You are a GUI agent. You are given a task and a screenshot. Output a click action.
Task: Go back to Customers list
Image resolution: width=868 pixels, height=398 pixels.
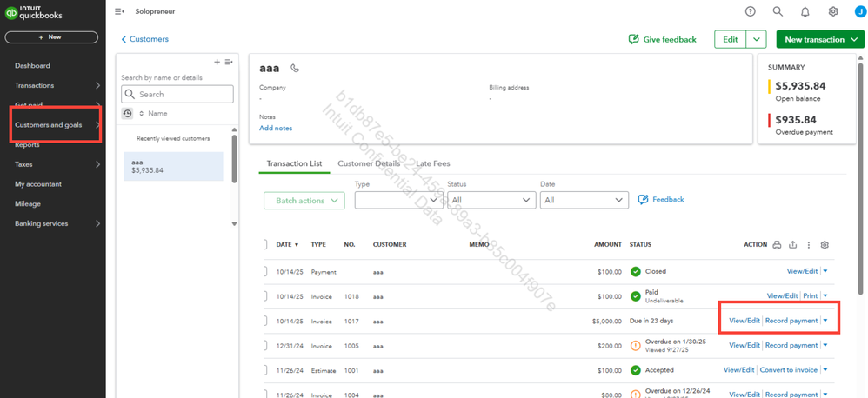(145, 39)
